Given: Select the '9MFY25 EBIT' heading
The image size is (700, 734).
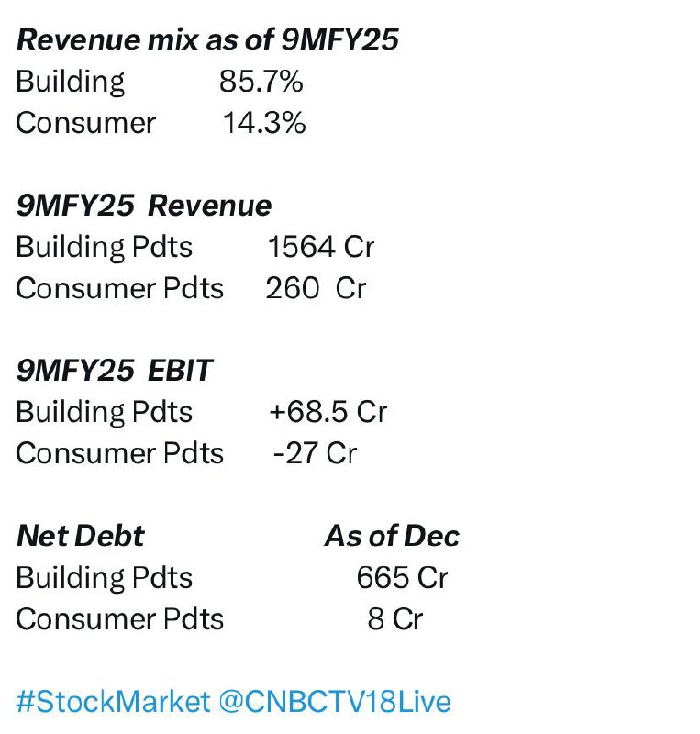Looking at the screenshot, I should [x=115, y=371].
